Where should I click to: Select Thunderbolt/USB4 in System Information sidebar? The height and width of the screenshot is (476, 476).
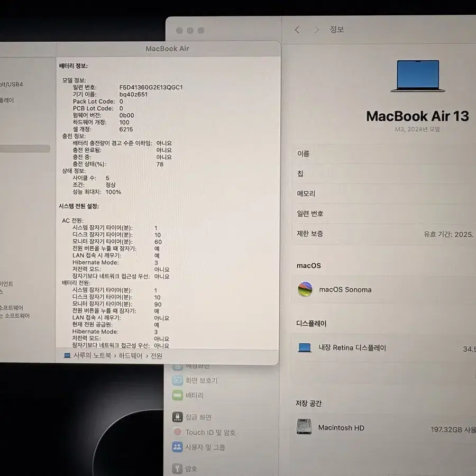[x=12, y=85]
